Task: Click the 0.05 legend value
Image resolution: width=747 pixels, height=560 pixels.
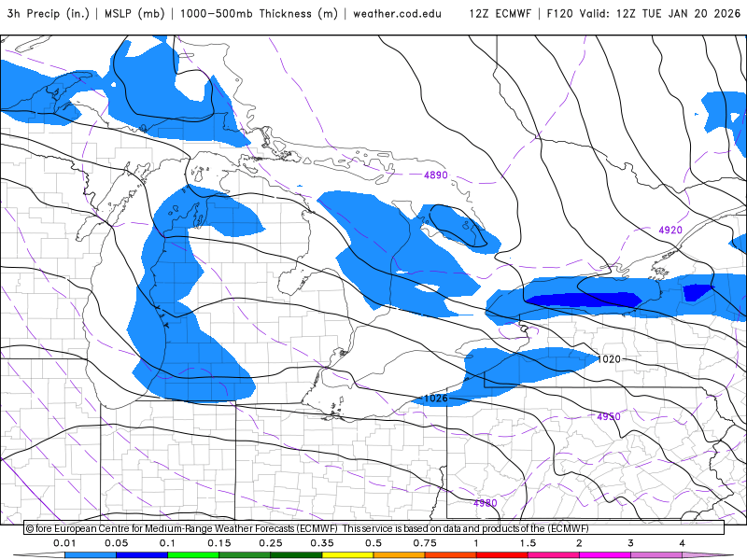Action: pyautogui.click(x=116, y=543)
